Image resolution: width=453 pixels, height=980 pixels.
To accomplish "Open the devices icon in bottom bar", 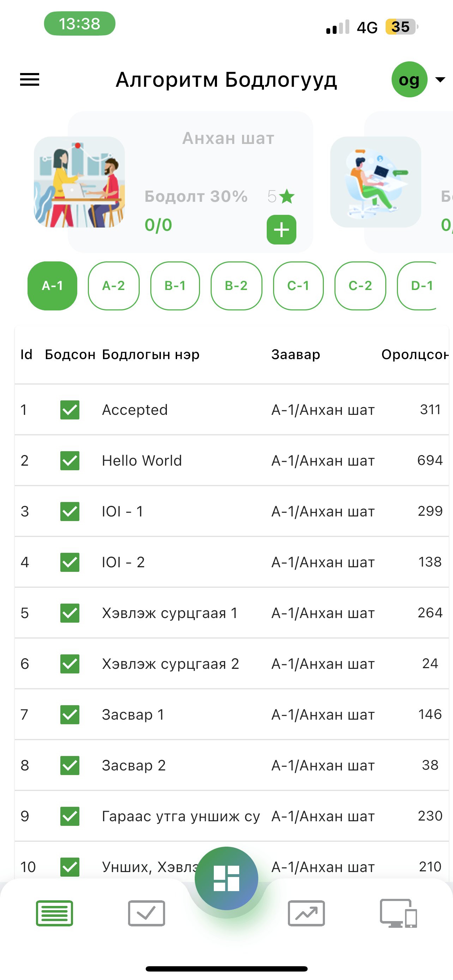I will [x=398, y=913].
